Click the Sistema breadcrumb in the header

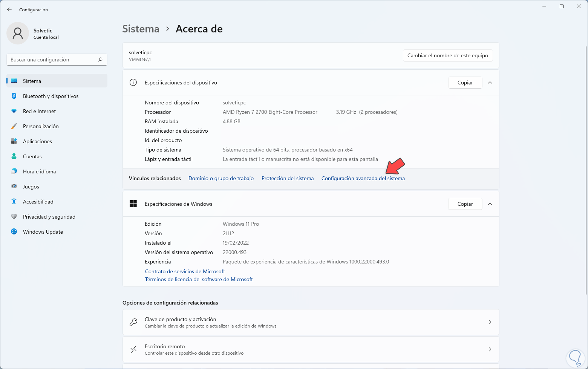(x=141, y=29)
